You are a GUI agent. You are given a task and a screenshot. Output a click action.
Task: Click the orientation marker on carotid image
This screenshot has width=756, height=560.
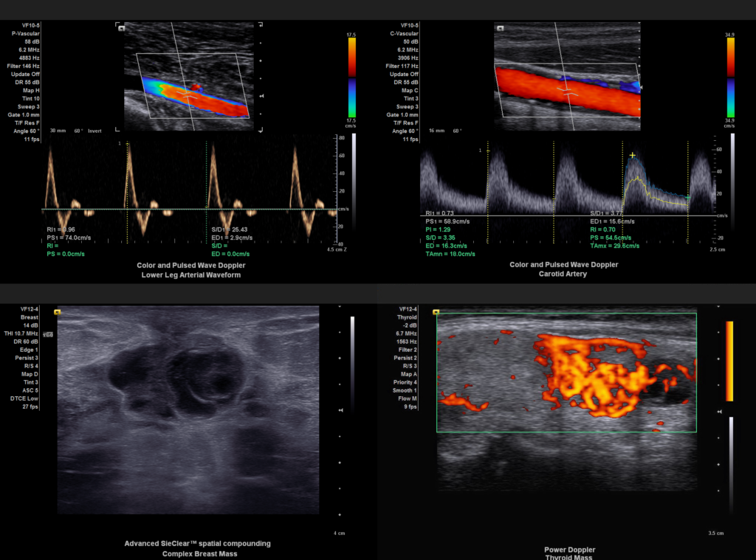500,29
